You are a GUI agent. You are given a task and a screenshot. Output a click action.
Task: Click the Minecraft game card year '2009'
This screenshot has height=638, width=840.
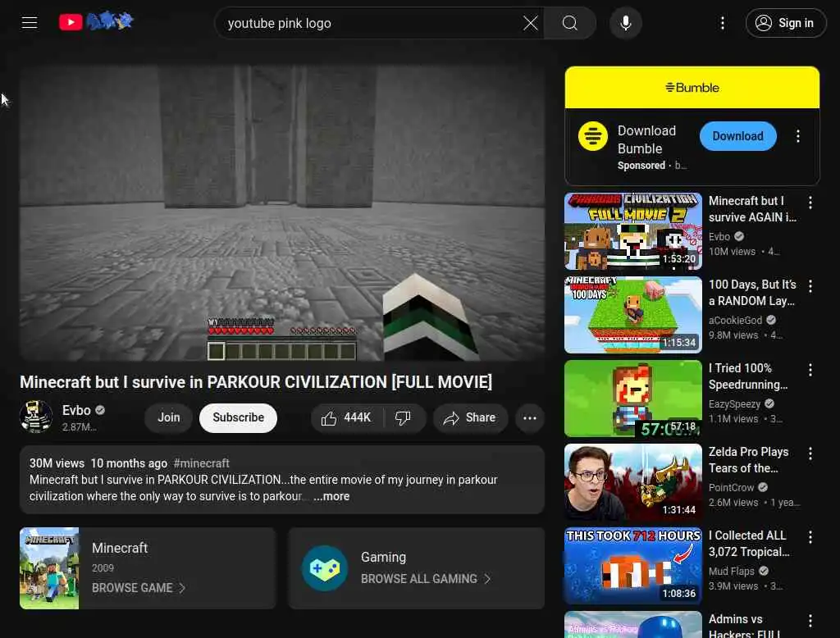click(103, 567)
